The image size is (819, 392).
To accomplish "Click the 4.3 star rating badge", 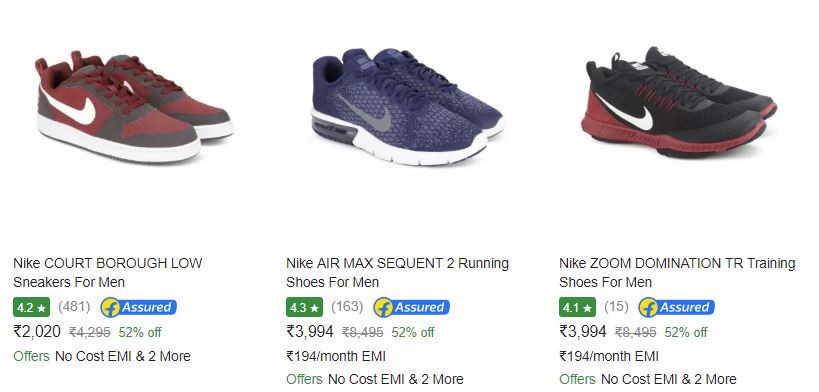I will pyautogui.click(x=304, y=307).
